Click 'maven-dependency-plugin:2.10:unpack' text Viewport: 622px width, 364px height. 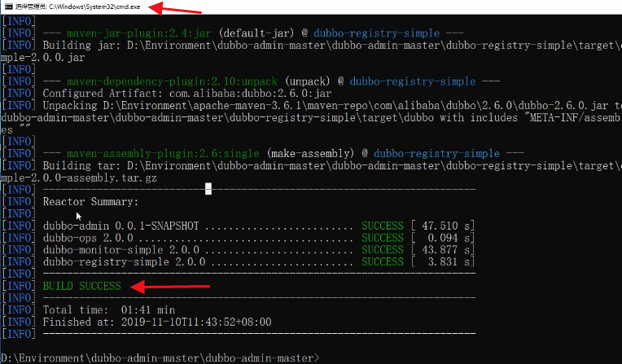[172, 81]
